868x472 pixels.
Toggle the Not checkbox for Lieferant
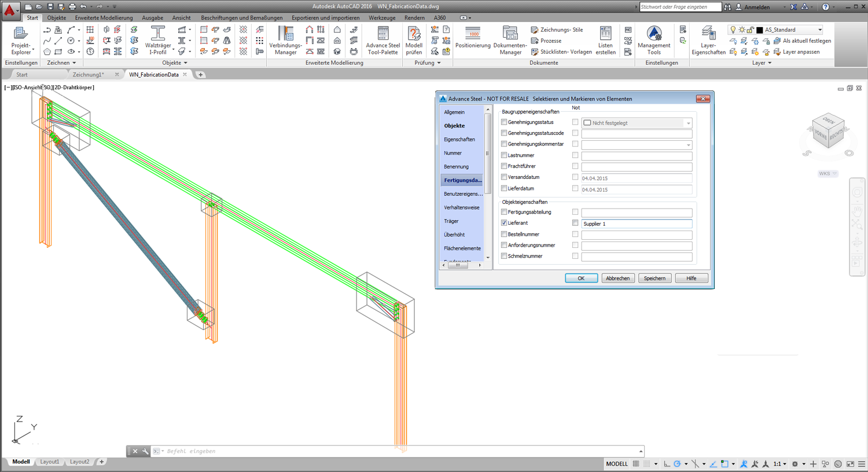575,223
